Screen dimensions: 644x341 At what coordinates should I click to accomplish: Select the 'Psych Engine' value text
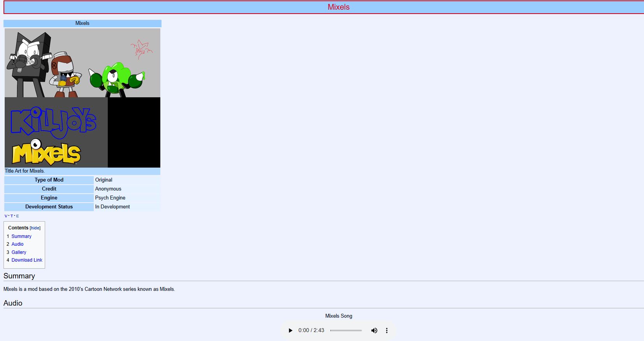click(110, 198)
